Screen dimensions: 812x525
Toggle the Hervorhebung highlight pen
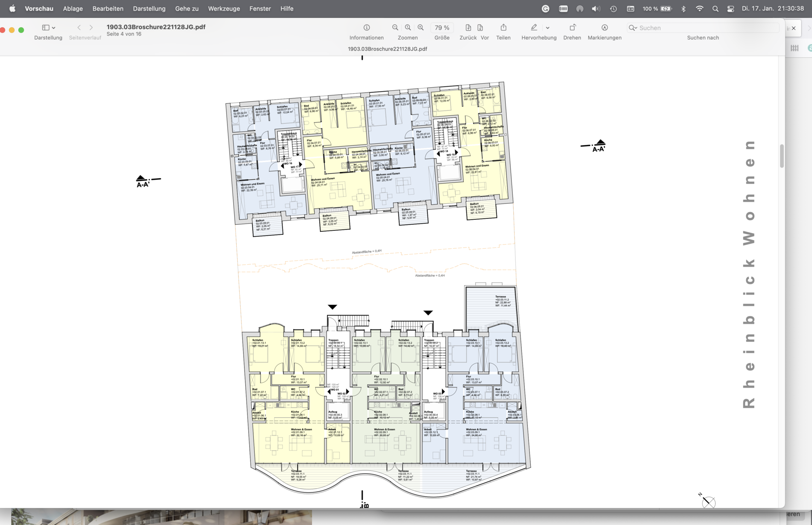point(534,27)
